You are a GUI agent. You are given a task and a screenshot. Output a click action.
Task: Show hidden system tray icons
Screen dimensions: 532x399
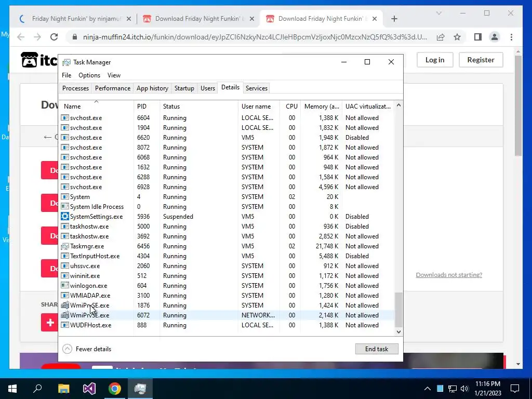427,389
